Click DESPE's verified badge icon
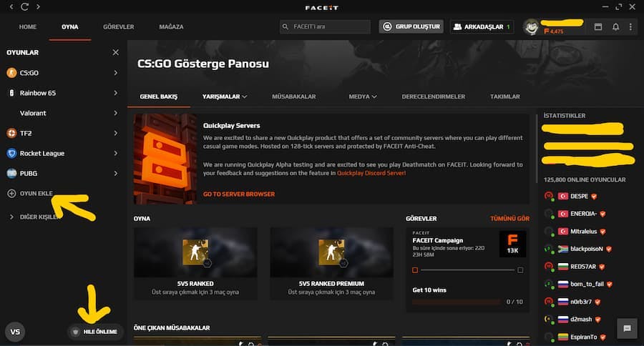Screen dimensions: 644x346 [594, 197]
